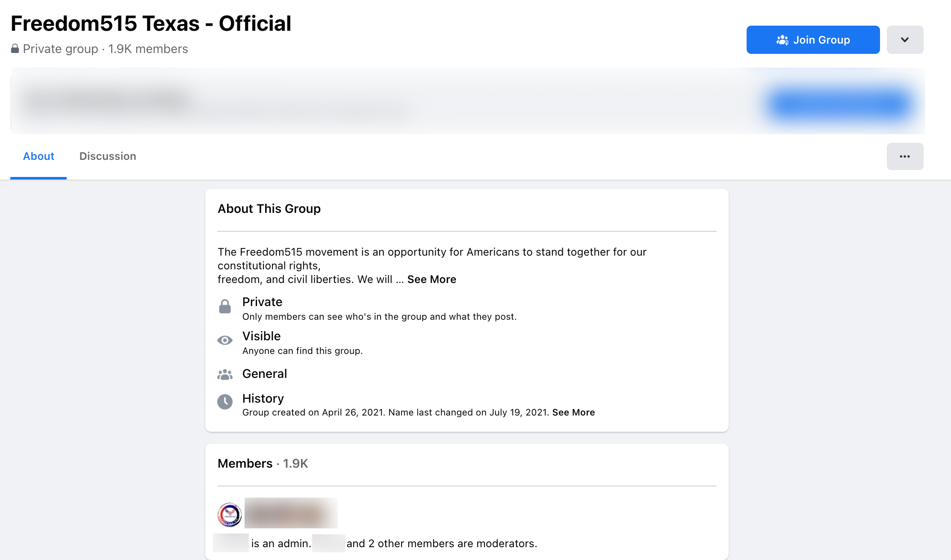
Task: Open the admin's circular profile picture
Action: [x=230, y=514]
